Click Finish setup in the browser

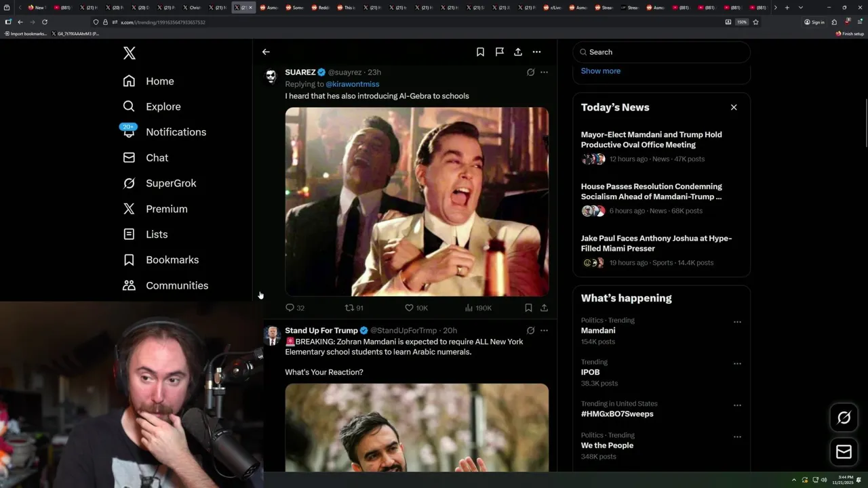click(x=850, y=34)
